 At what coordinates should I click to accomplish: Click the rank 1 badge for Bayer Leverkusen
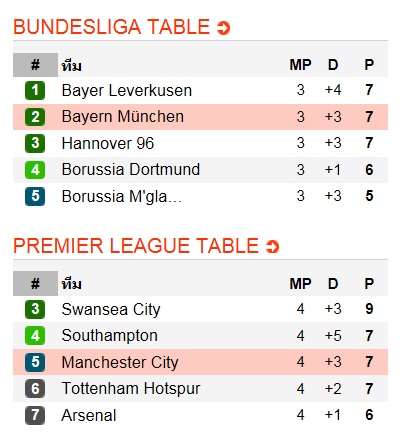(x=35, y=90)
